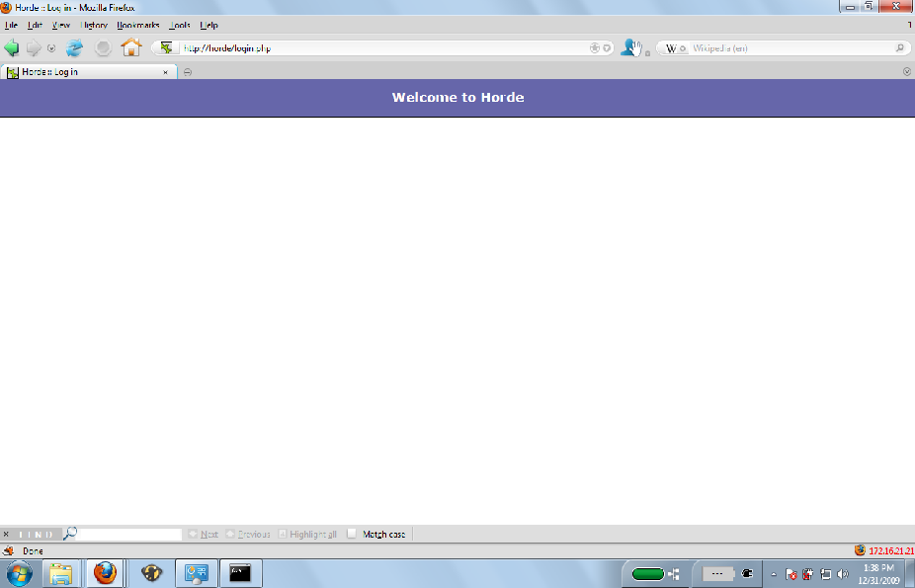Viewport: 915px width, 588px height.
Task: Click the Horde site favicon in the address bar
Action: click(166, 47)
